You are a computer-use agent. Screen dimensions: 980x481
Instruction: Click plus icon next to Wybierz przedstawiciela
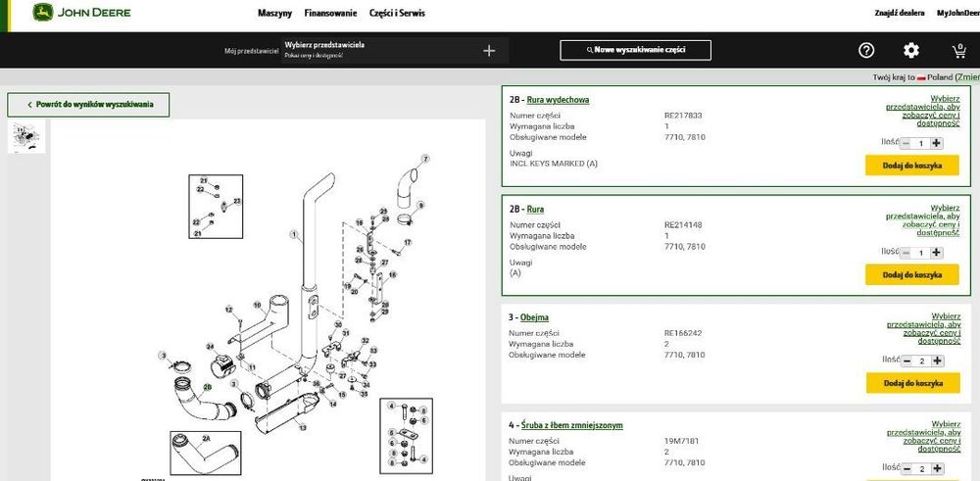pyautogui.click(x=489, y=51)
